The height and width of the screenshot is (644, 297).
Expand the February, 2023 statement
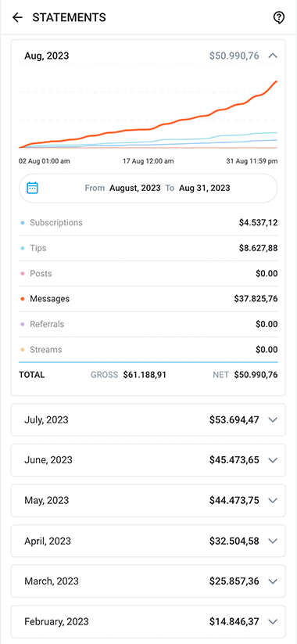point(148,621)
